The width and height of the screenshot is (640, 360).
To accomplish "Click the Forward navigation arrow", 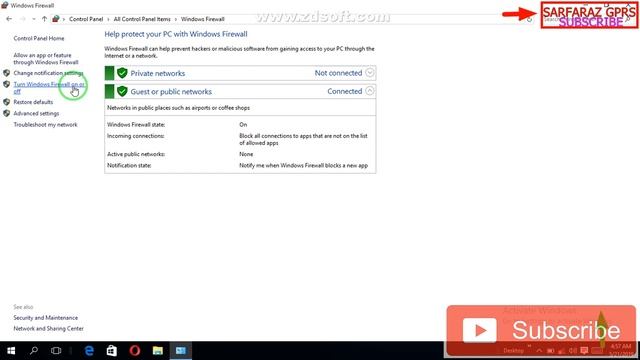I will click(x=22, y=19).
